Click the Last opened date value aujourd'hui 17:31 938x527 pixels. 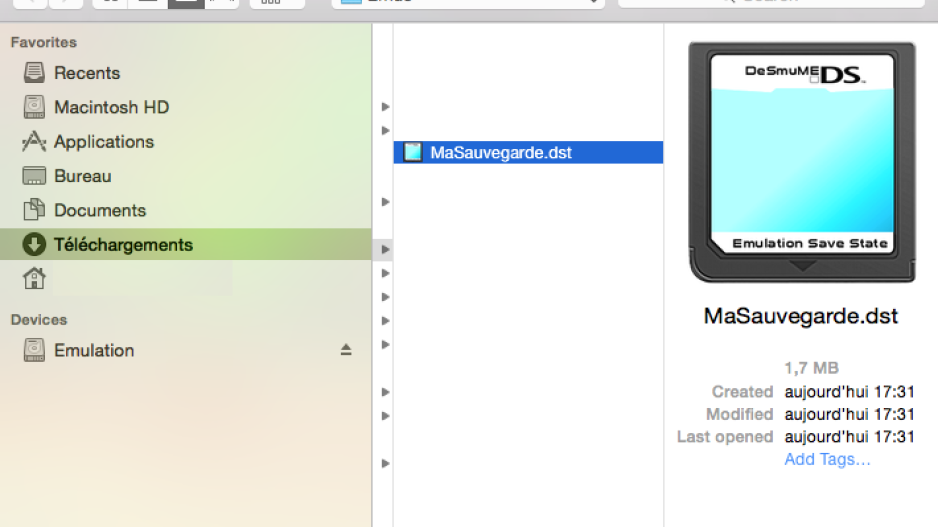pos(849,437)
